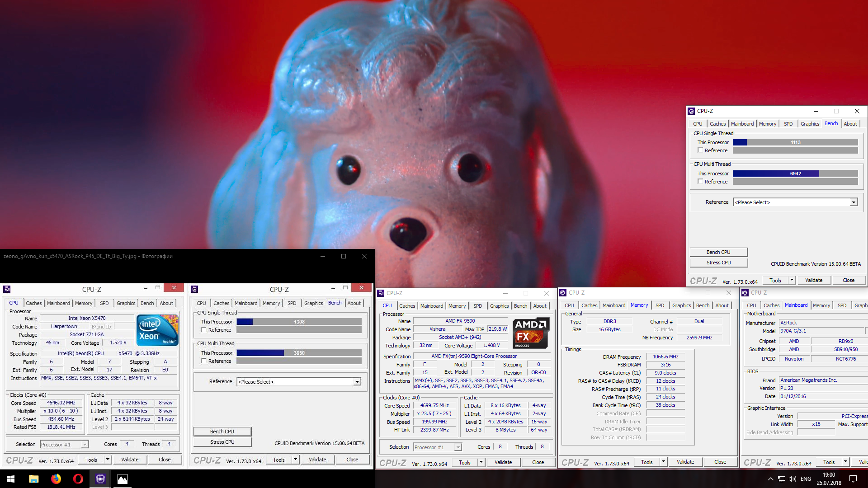This screenshot has height=488, width=868.
Task: Switch ENG input language indicator
Action: pyautogui.click(x=806, y=479)
